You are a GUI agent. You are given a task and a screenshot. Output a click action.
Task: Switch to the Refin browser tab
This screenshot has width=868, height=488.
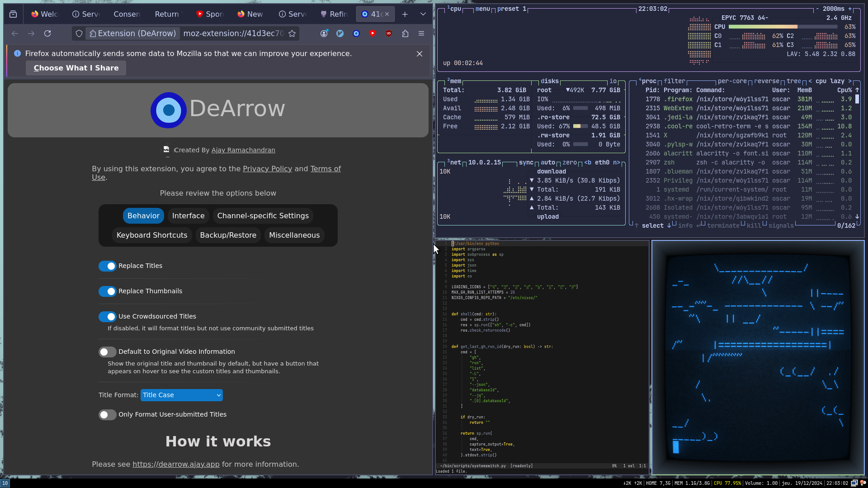tap(334, 14)
